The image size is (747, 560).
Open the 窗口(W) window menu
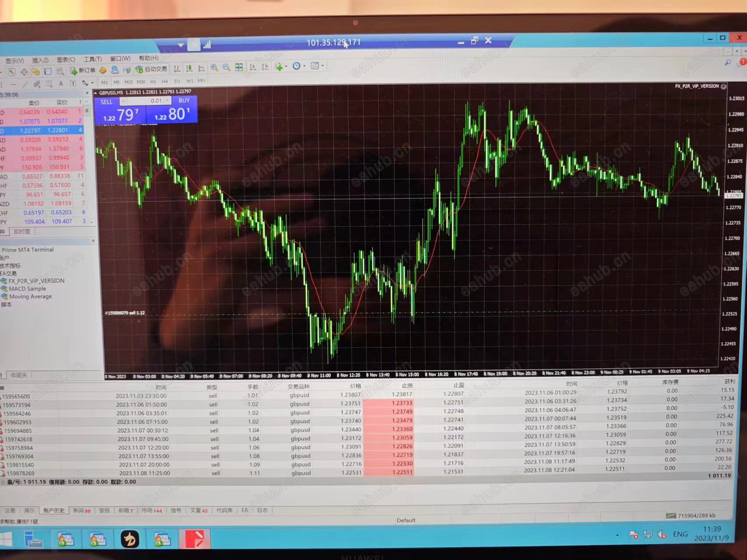[x=120, y=59]
